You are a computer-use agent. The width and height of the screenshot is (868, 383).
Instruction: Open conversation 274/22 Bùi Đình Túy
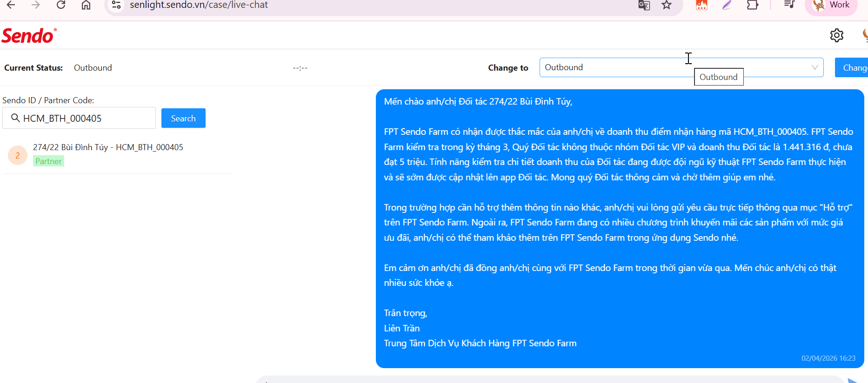[117, 155]
